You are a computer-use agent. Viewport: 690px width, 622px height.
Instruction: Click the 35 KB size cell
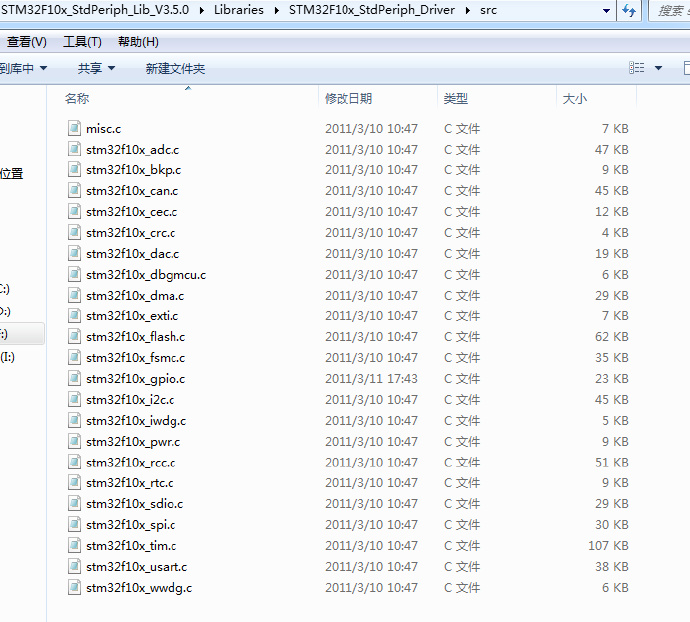tap(612, 357)
